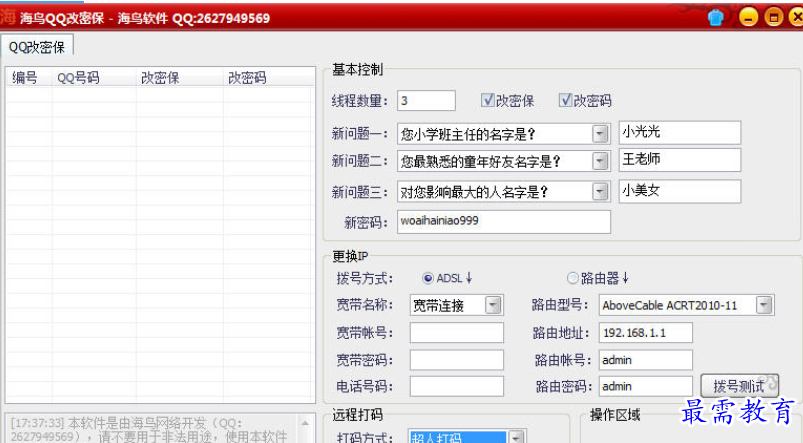Click the 17:37:33 log message text
The height and width of the screenshot is (443, 803).
(x=149, y=430)
